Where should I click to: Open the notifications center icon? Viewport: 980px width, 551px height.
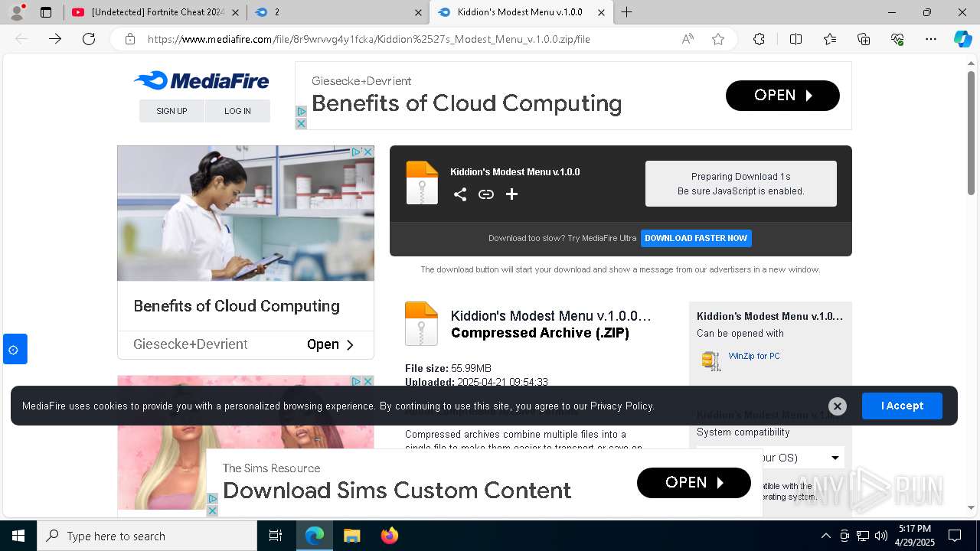955,536
